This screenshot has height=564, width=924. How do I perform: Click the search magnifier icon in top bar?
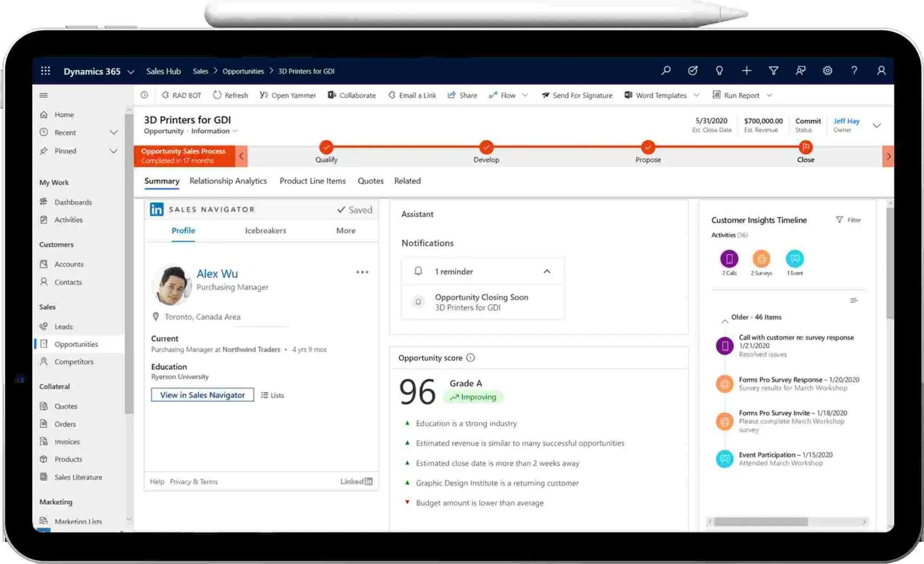click(666, 70)
